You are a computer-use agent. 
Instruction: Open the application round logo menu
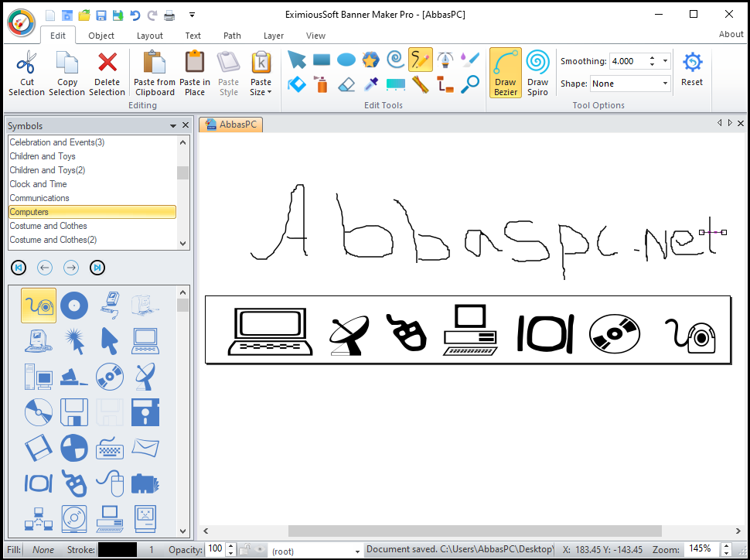pos(21,22)
